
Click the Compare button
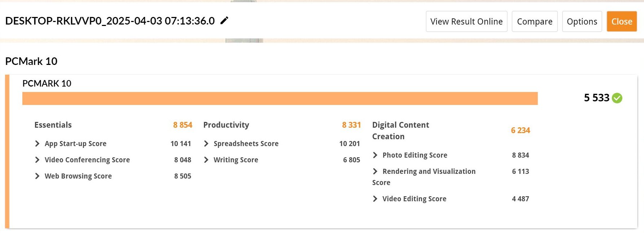click(535, 21)
